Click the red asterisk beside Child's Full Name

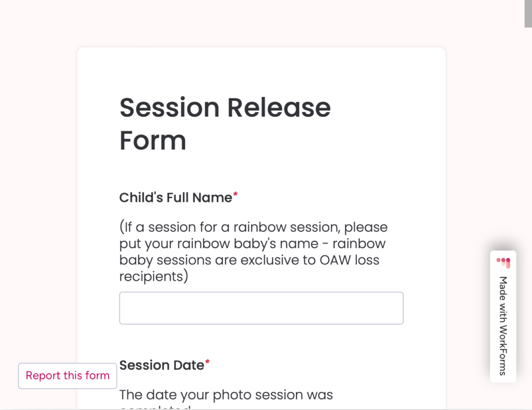coord(235,195)
